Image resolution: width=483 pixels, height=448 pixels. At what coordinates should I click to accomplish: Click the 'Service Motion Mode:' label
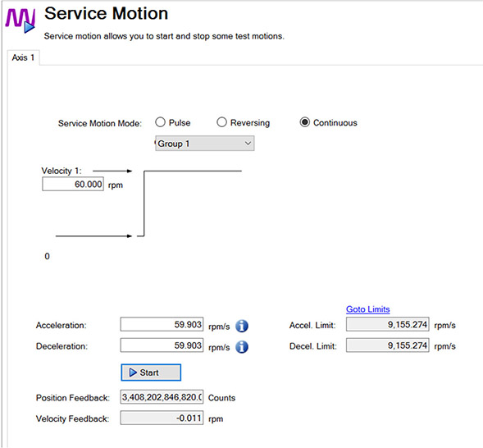click(x=100, y=123)
